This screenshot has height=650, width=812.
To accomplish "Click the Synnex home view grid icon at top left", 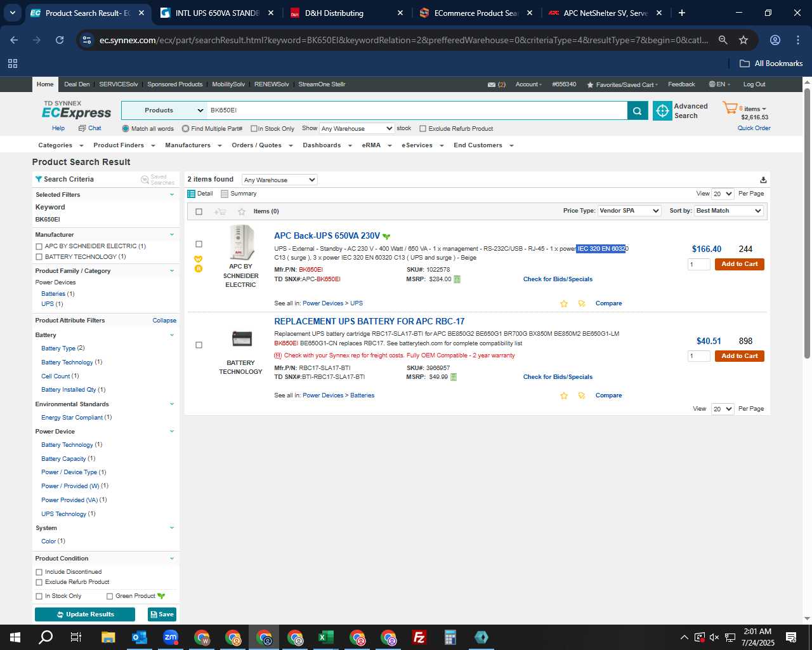I will pos(13,63).
